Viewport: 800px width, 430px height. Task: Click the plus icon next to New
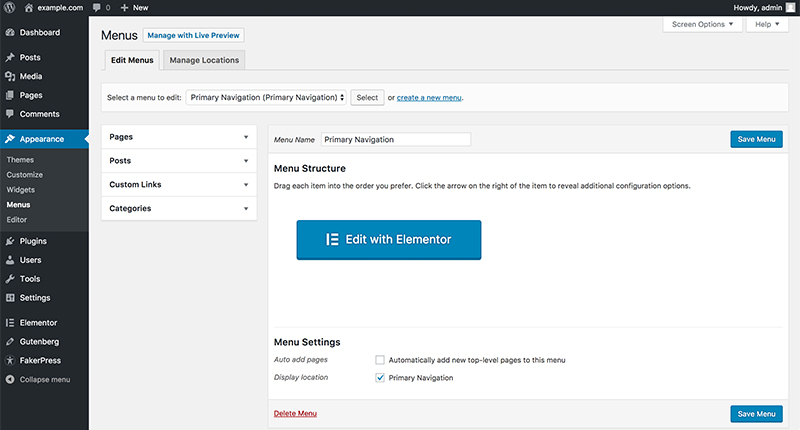tap(124, 8)
